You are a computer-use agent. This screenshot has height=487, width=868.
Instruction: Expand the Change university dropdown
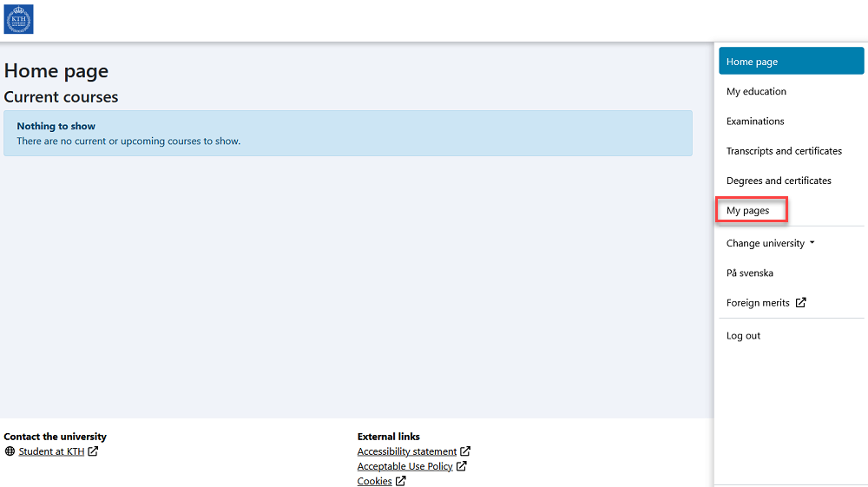(x=770, y=243)
